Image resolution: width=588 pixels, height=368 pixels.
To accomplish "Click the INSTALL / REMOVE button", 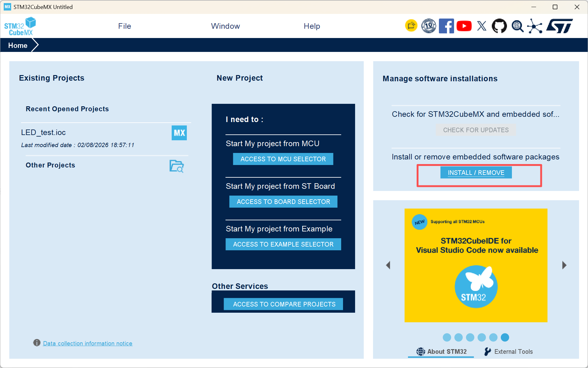I will coord(476,173).
